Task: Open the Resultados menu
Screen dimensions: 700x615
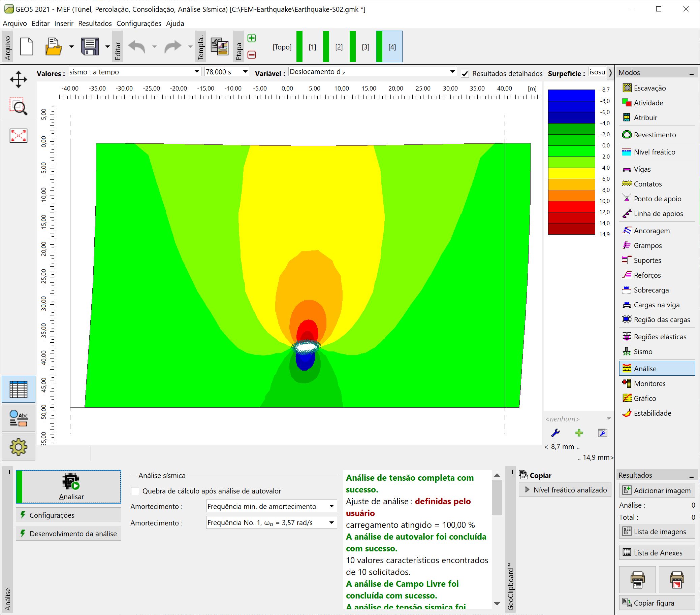Action: 95,23
